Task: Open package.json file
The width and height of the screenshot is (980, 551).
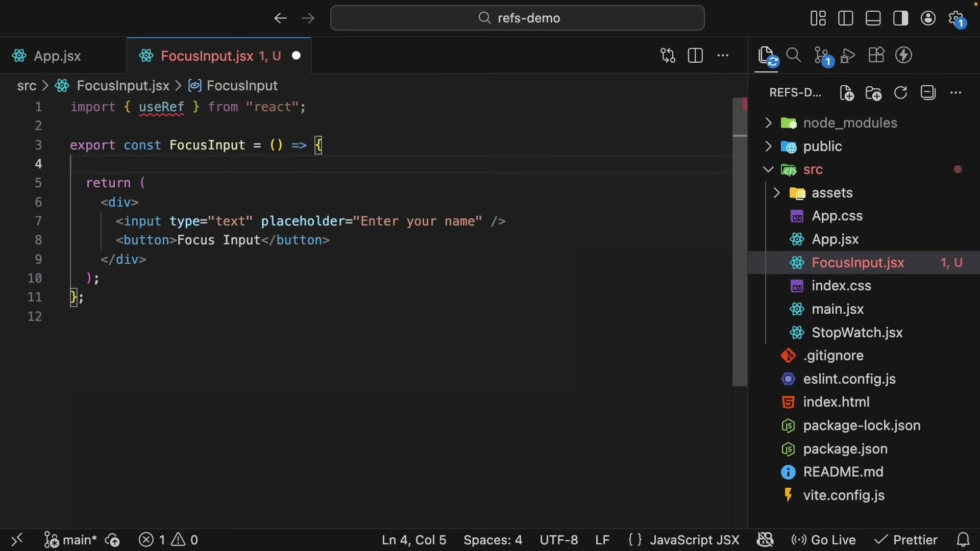Action: click(864, 449)
